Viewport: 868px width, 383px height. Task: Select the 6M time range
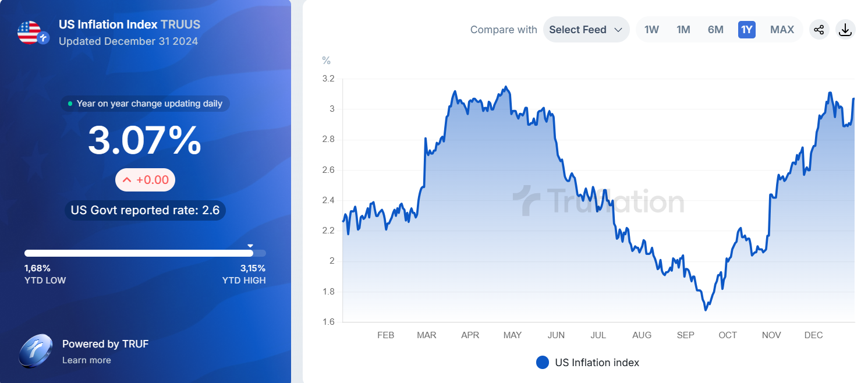coord(715,30)
